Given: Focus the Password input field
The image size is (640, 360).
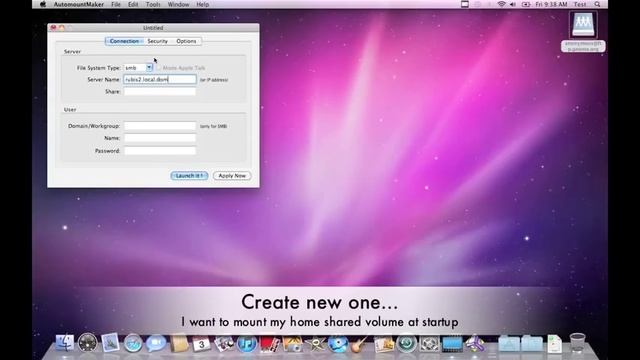Looking at the screenshot, I should pos(160,151).
